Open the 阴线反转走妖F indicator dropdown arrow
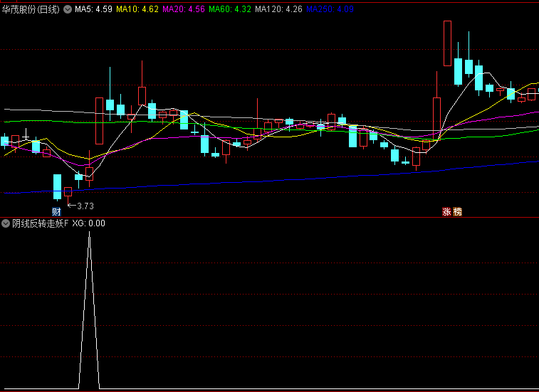Screen dimensions: 539x392 click(x=6, y=223)
